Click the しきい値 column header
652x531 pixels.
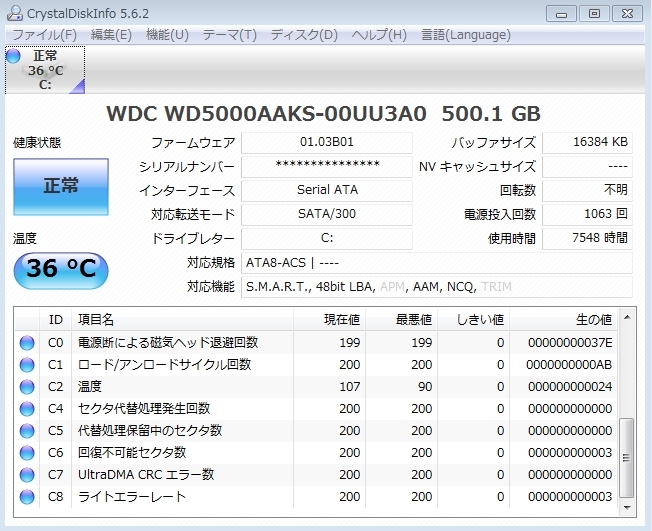click(473, 320)
